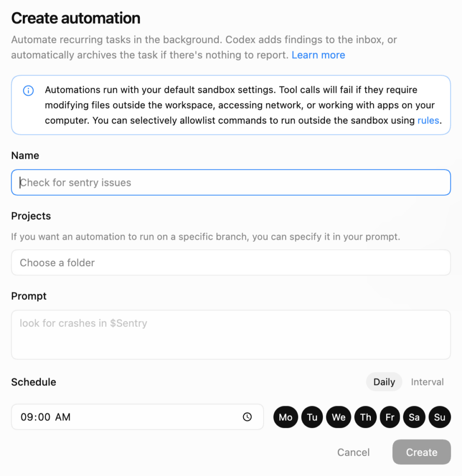Image resolution: width=462 pixels, height=476 pixels.
Task: Toggle Thursday in the schedule days
Action: tap(366, 417)
